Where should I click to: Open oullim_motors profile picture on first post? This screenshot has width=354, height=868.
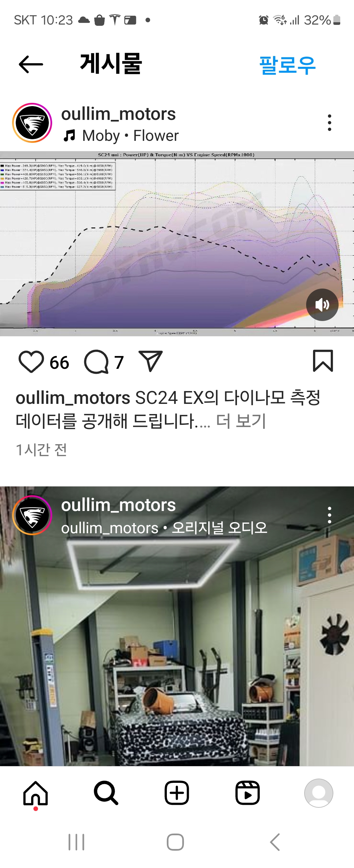(x=32, y=123)
